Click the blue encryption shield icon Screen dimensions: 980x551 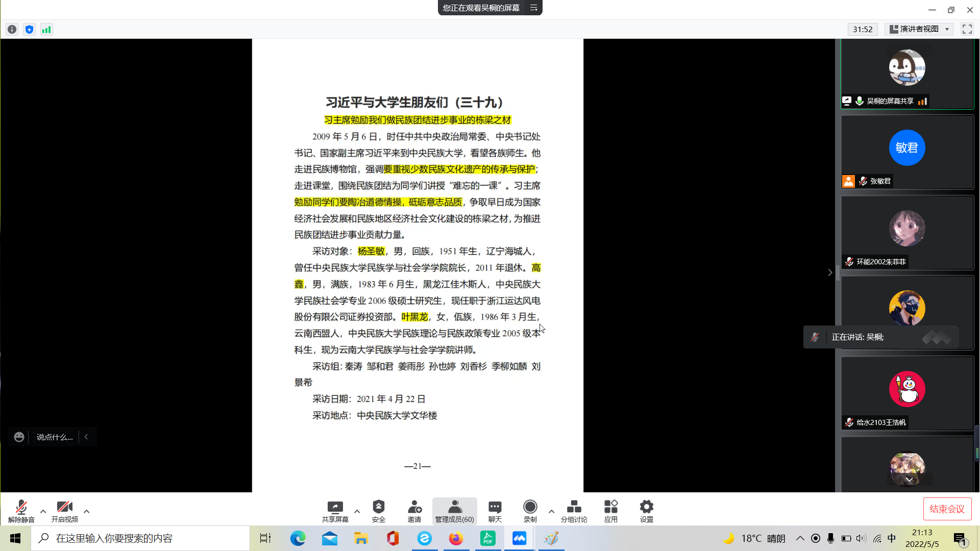click(29, 30)
